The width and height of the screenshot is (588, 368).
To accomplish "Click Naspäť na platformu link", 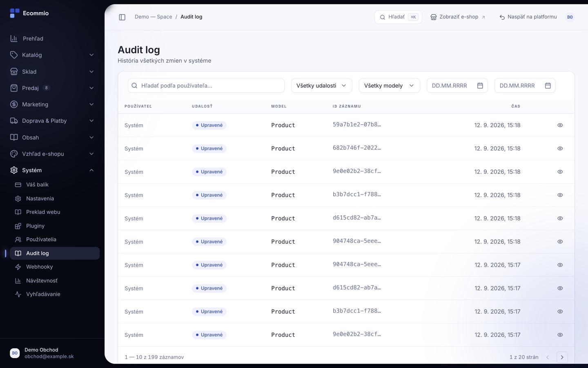I will point(528,17).
